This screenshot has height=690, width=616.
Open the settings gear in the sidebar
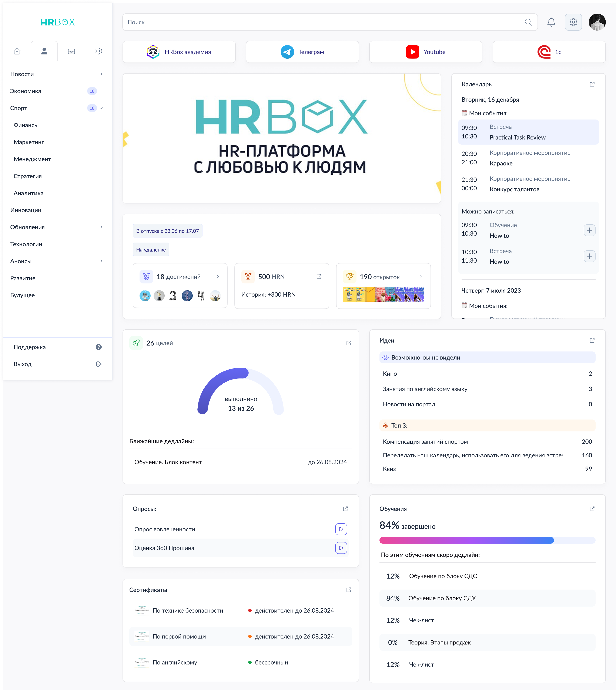98,51
